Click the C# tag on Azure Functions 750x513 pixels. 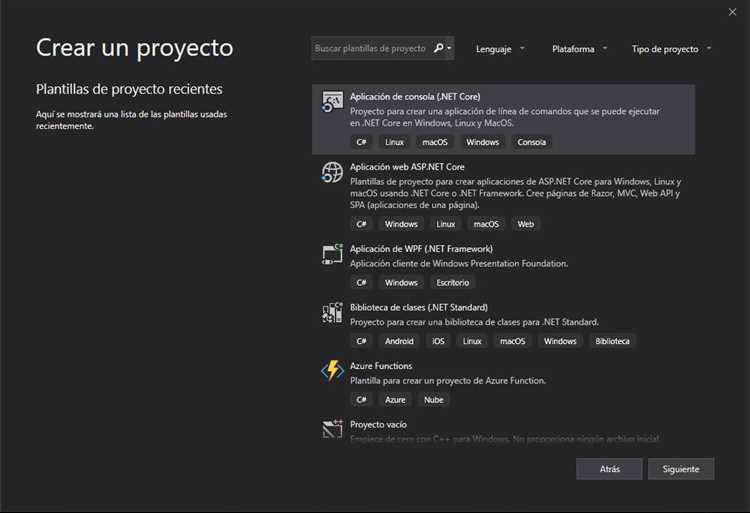361,400
